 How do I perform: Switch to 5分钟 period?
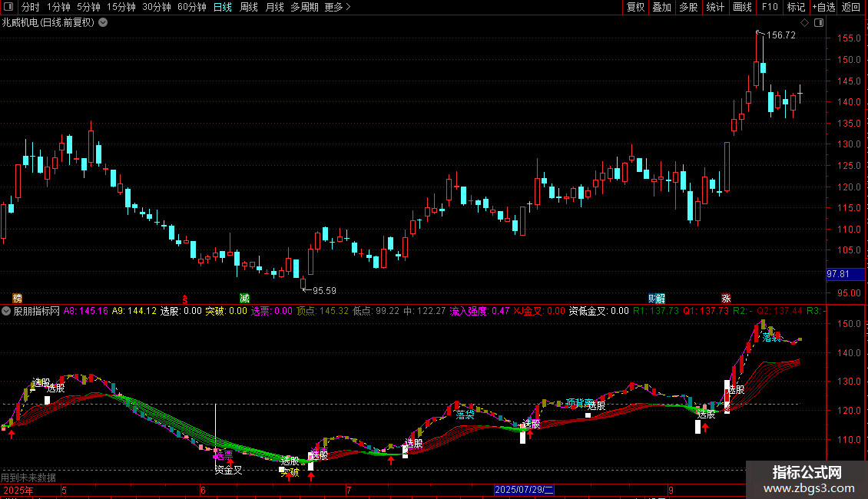(88, 7)
